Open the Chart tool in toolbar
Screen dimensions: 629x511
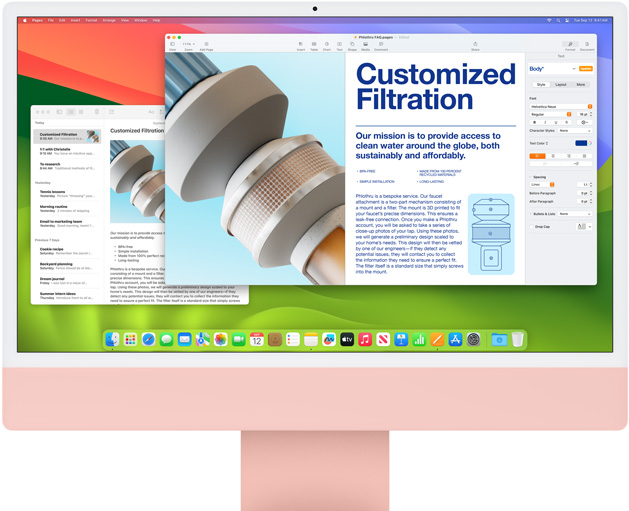327,45
